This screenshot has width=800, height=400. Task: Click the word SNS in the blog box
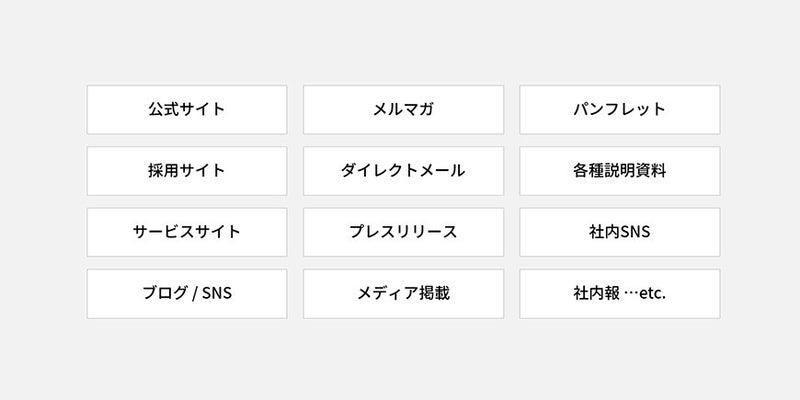[x=217, y=293]
